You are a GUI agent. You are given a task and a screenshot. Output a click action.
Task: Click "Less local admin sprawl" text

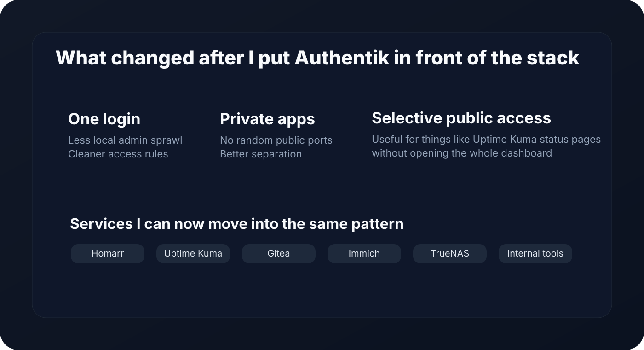point(125,140)
